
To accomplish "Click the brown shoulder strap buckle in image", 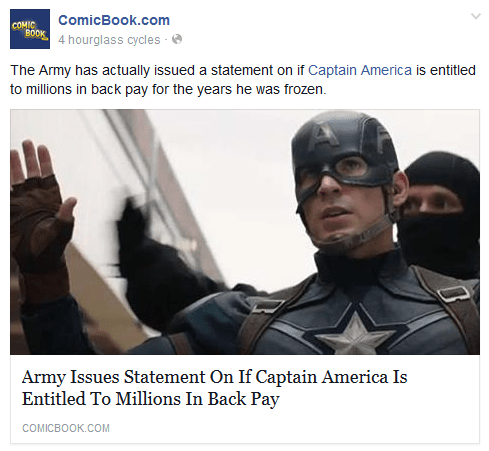I will click(x=455, y=293).
